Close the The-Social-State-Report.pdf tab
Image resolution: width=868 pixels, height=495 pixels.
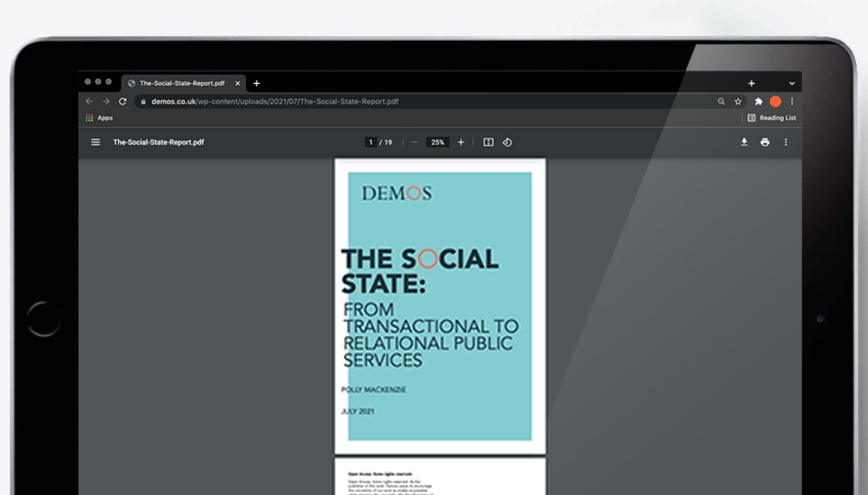(x=237, y=83)
